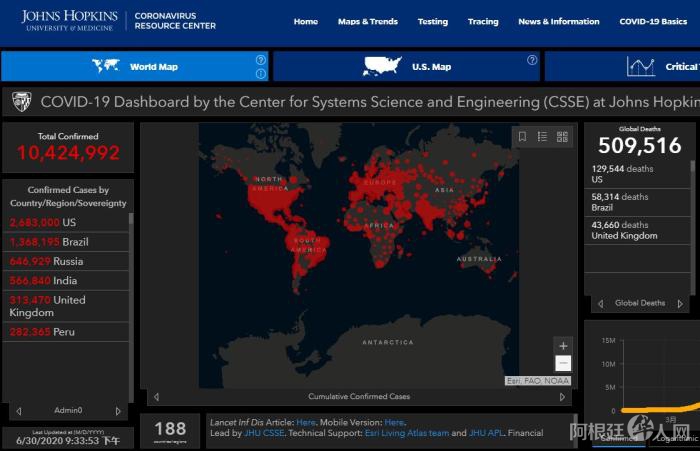700x451 pixels.
Task: Click the help icon on U.S. Map tab
Action: [532, 60]
